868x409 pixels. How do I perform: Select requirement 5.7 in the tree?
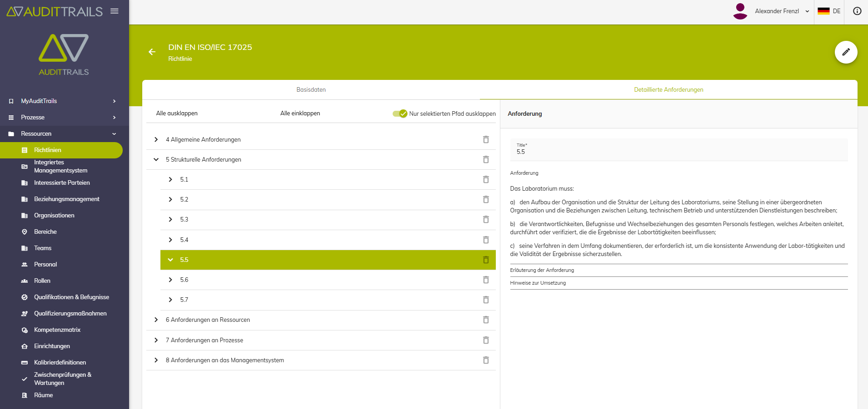pyautogui.click(x=328, y=300)
